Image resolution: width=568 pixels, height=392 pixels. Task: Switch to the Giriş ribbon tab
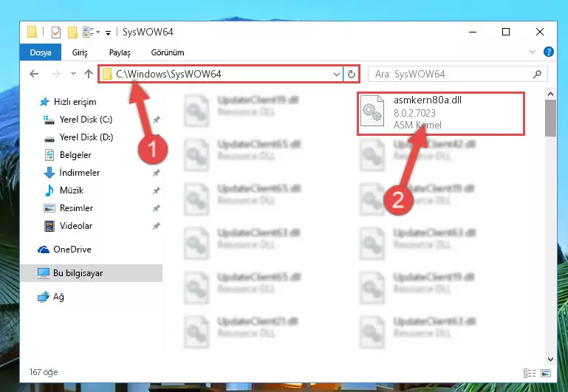coord(80,52)
